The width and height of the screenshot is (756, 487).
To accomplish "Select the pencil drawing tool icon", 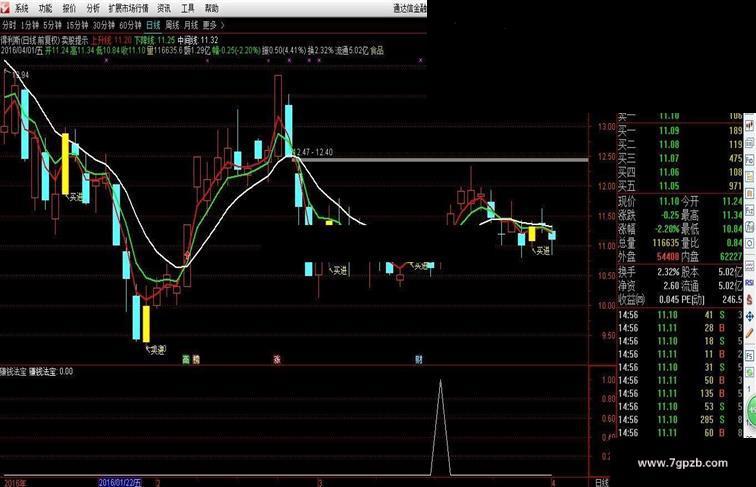I will (750, 333).
